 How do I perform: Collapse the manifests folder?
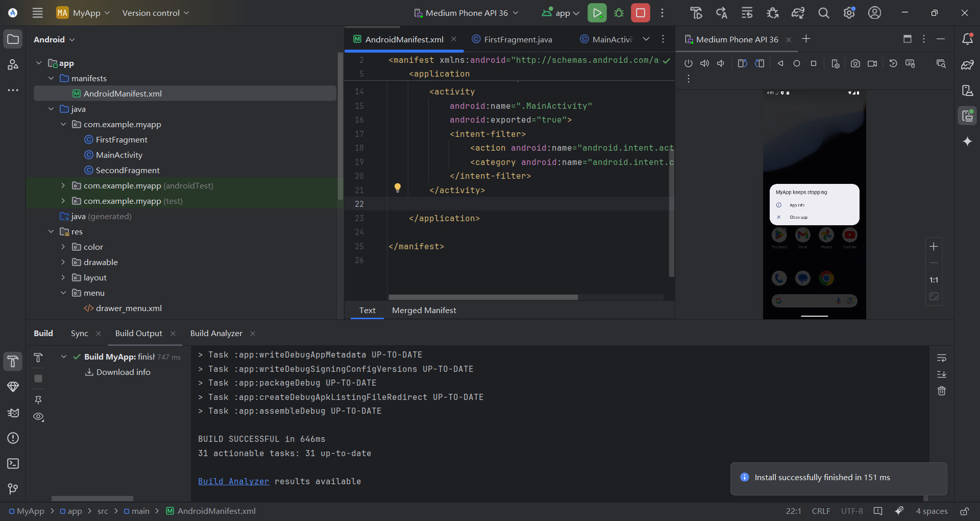tap(51, 78)
